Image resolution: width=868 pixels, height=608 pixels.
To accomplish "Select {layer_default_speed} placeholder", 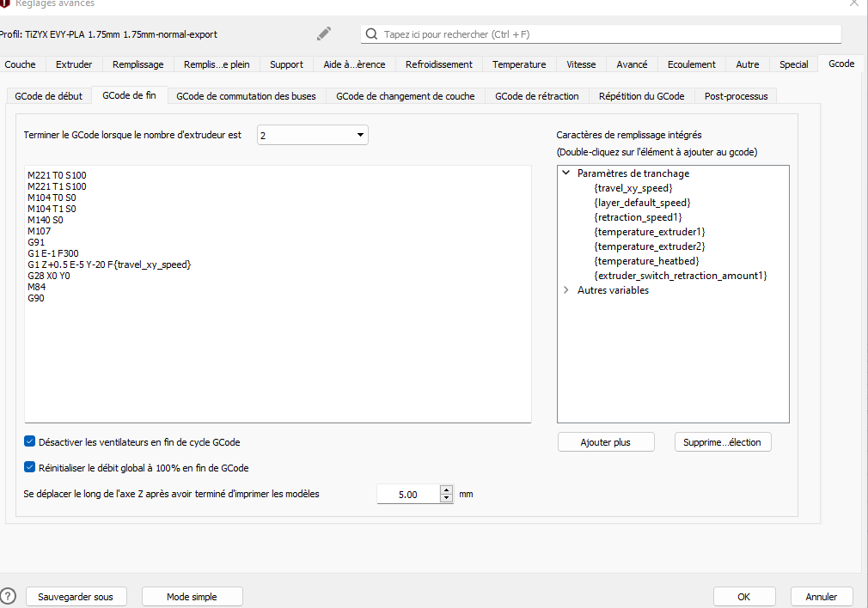I will (x=642, y=203).
